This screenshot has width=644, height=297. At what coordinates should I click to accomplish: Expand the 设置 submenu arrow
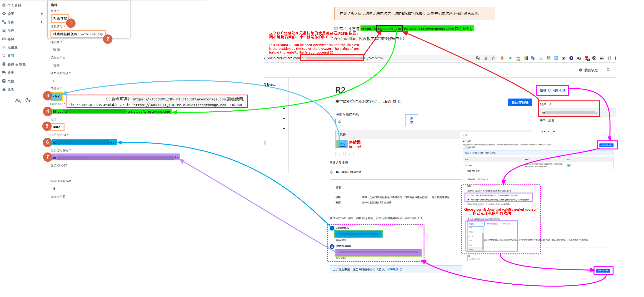coord(41,14)
